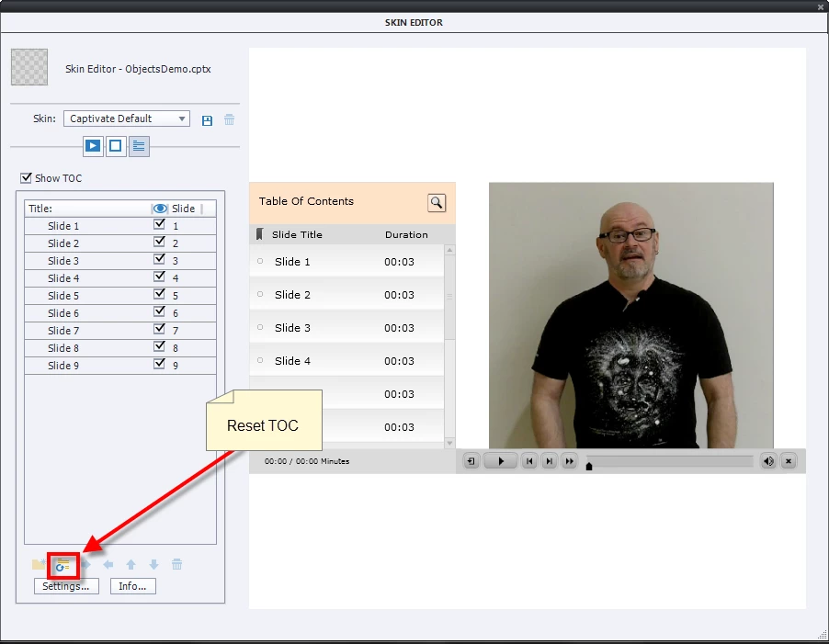Close the Skin Editor window
Screen dimensions: 829x644
(821, 6)
